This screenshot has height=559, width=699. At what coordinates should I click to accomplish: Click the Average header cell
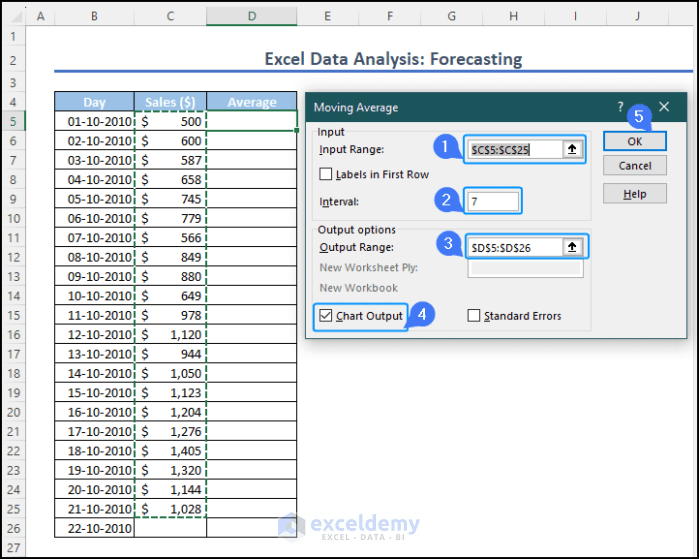(x=252, y=102)
